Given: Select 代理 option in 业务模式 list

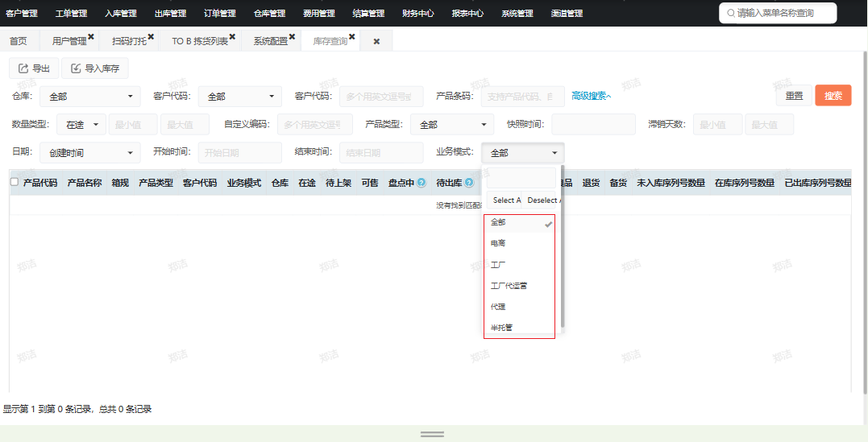Looking at the screenshot, I should coord(519,307).
